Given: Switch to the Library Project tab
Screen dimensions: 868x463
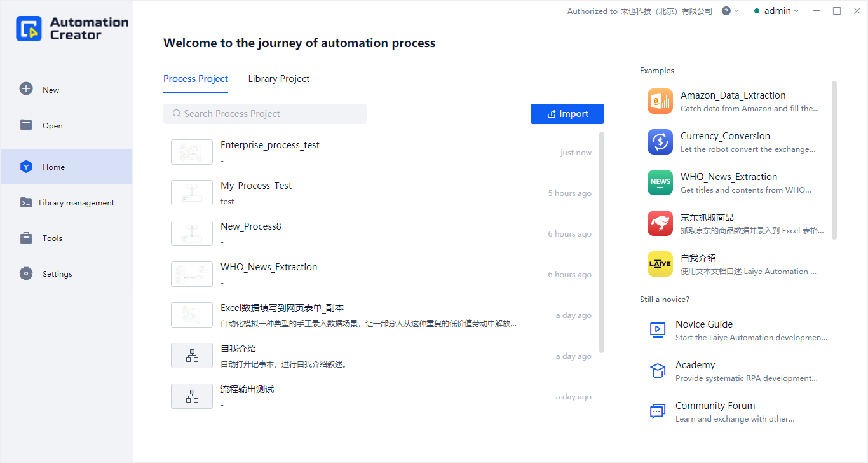Looking at the screenshot, I should (278, 78).
